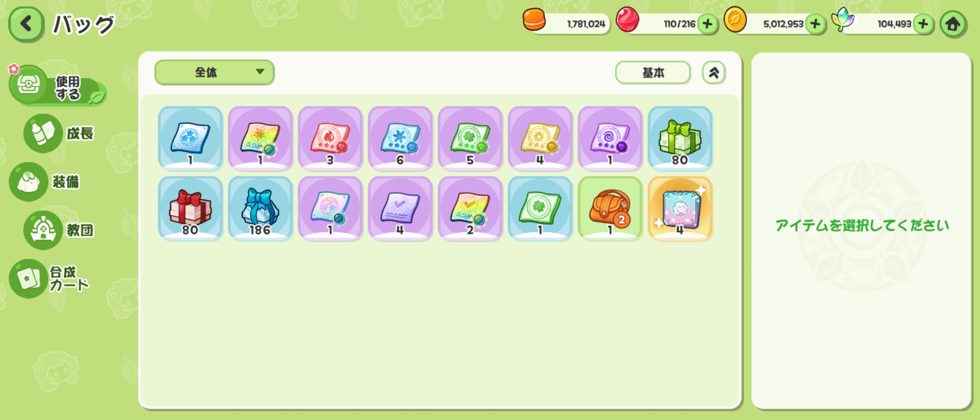The height and width of the screenshot is (420, 980).
Task: Select the red gift box item
Action: click(x=190, y=209)
